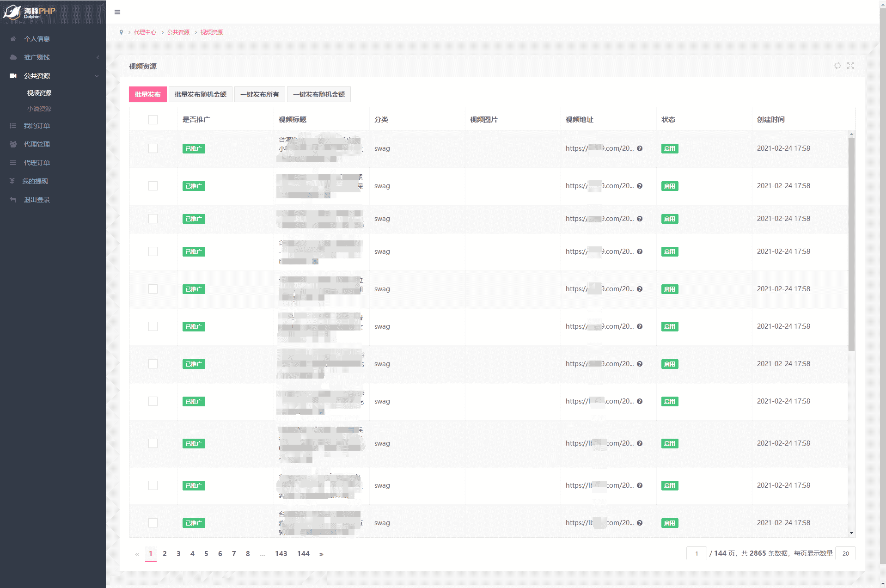Open 我的提现 in the sidebar
The width and height of the screenshot is (886, 588).
[x=35, y=181]
